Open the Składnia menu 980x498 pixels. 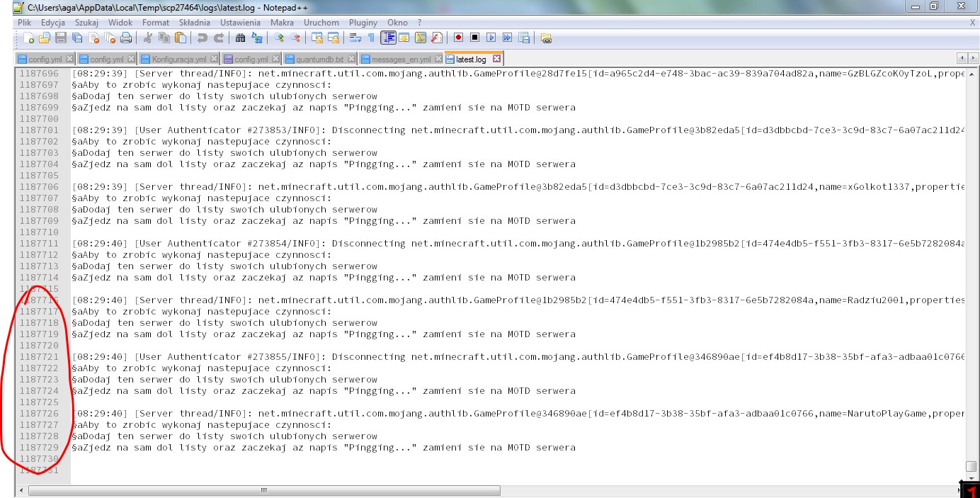pos(193,23)
